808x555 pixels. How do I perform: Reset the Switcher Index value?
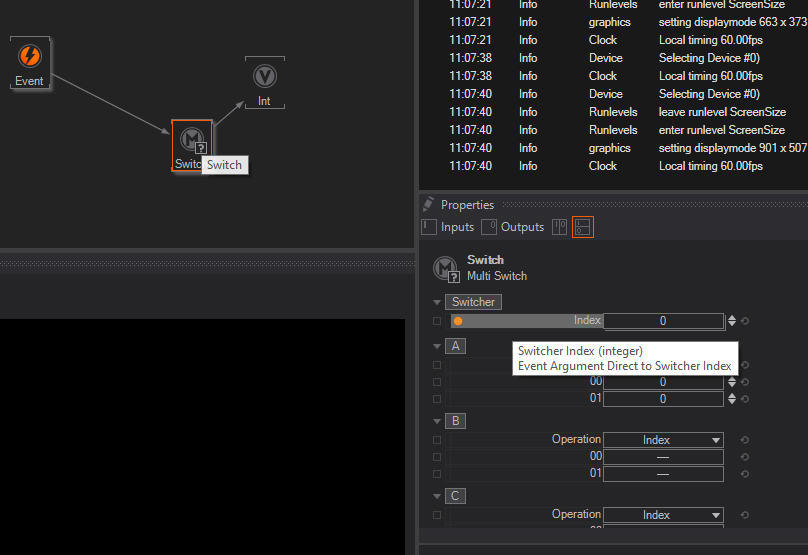745,321
